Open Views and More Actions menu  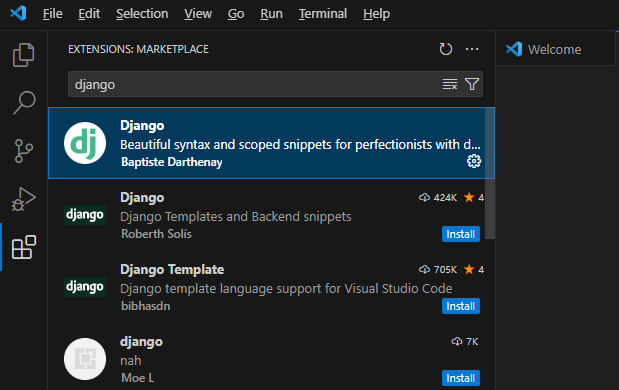(x=472, y=49)
